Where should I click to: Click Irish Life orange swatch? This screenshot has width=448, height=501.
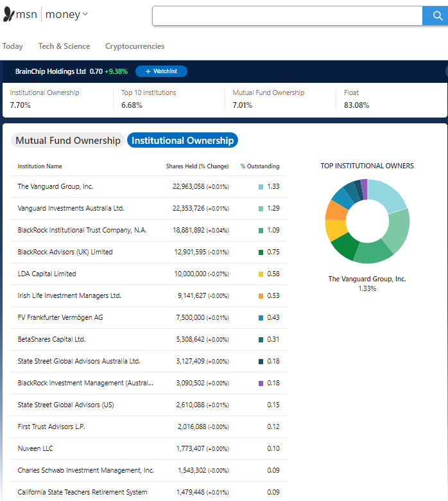click(261, 296)
